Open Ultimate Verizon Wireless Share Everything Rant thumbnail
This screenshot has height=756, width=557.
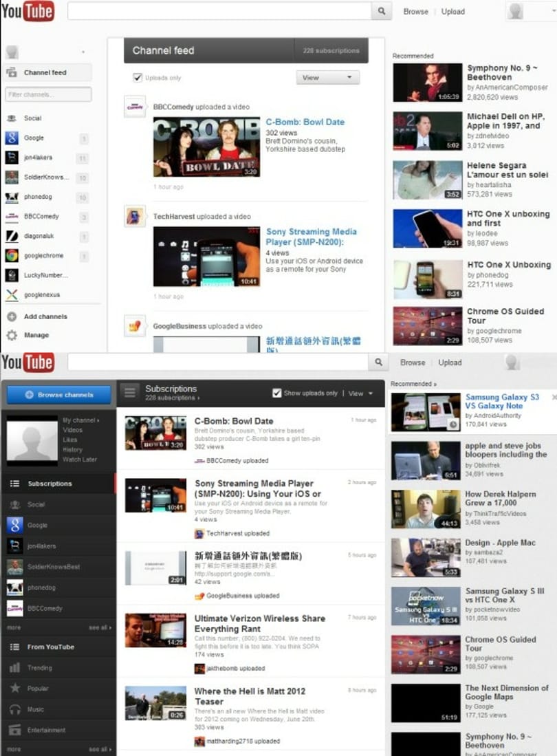click(x=155, y=631)
